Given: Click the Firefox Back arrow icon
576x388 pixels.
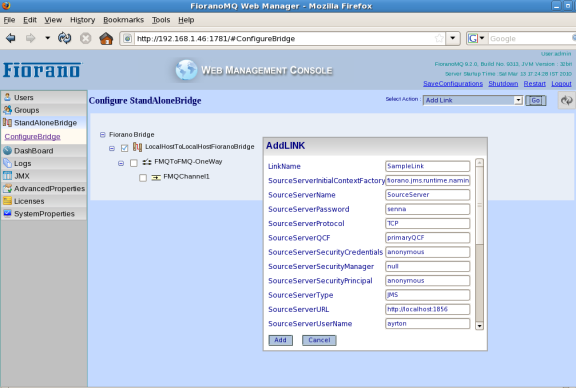Looking at the screenshot, I should (x=11, y=38).
